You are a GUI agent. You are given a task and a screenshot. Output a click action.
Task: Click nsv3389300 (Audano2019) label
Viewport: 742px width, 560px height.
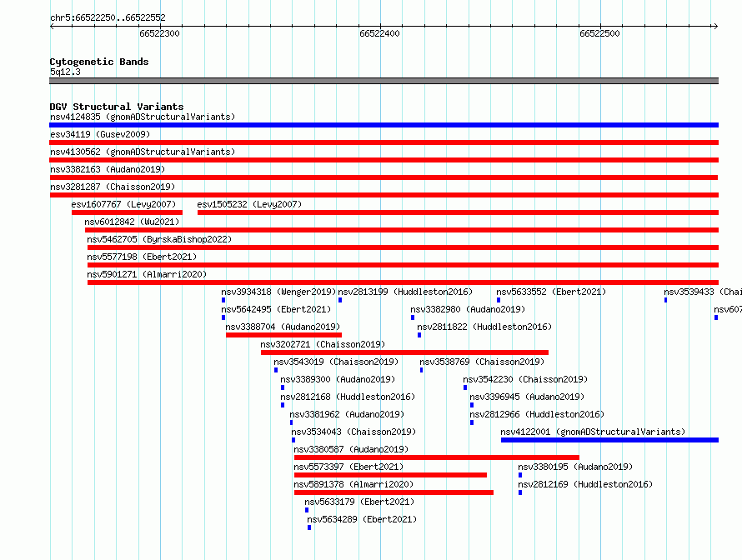coord(338,379)
